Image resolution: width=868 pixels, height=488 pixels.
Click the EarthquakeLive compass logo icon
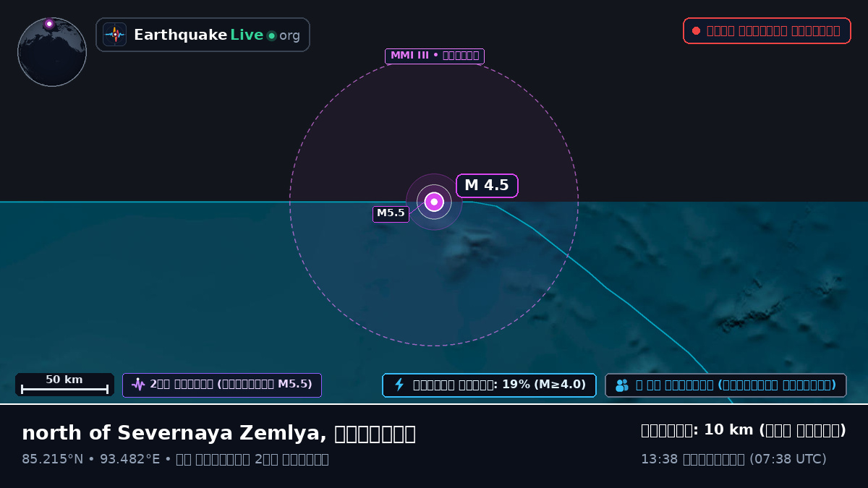(x=115, y=35)
